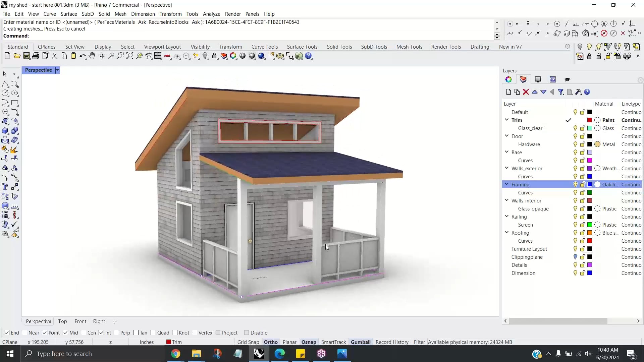Switch to the Surface Tools tab
644x362 pixels.
(302, 47)
